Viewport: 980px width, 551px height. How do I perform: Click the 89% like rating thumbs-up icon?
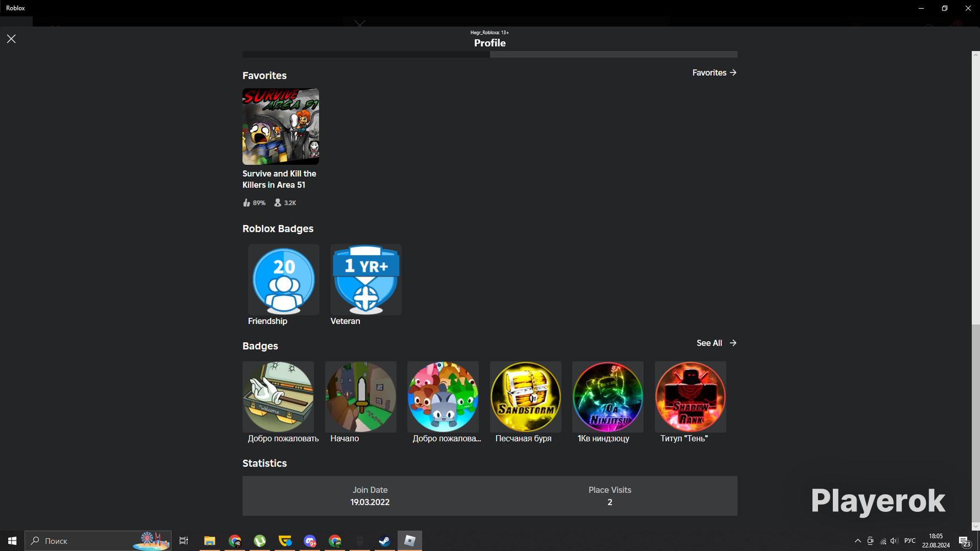tap(246, 203)
